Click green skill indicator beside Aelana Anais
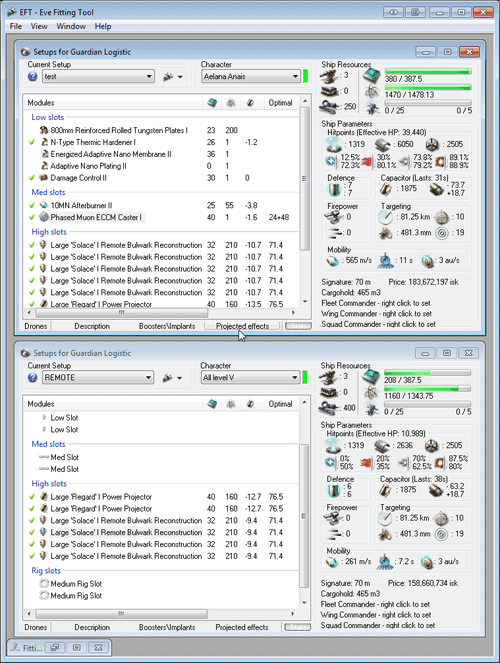 (x=306, y=77)
